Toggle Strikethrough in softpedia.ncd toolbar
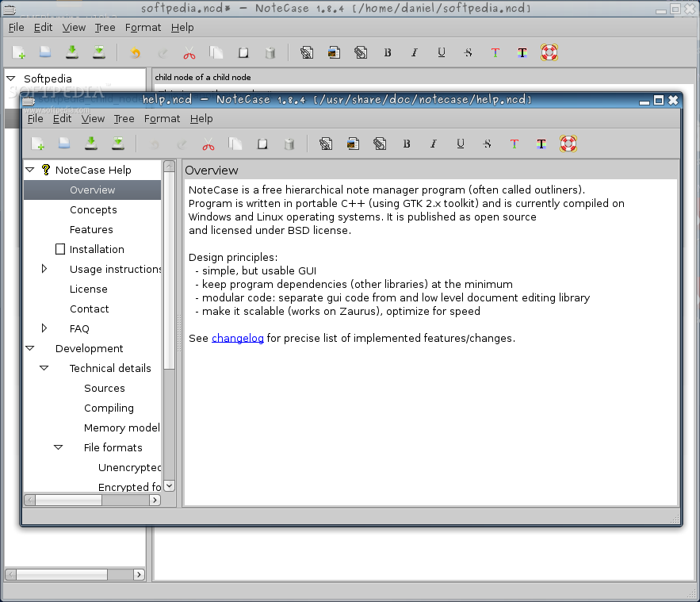This screenshot has height=602, width=700. pyautogui.click(x=468, y=52)
